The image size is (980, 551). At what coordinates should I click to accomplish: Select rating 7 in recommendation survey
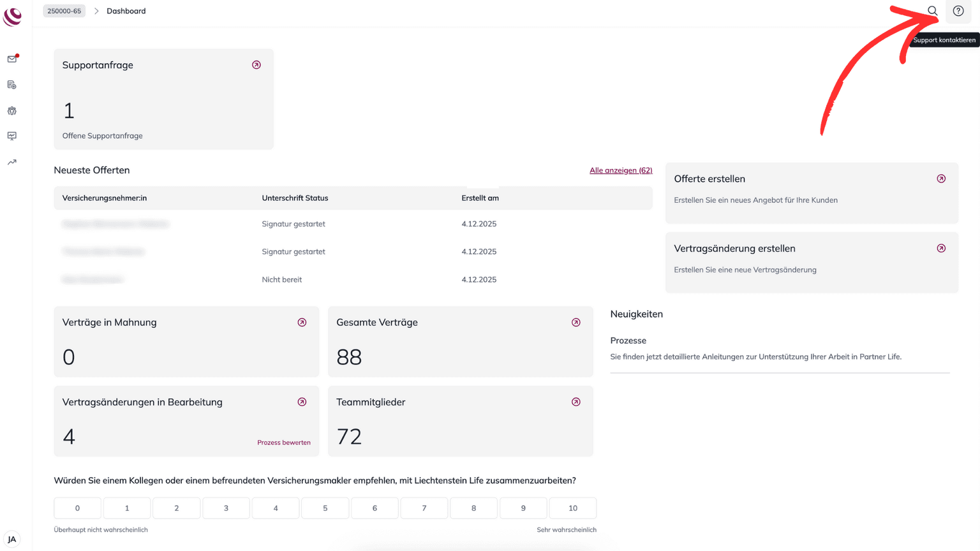[x=424, y=508]
